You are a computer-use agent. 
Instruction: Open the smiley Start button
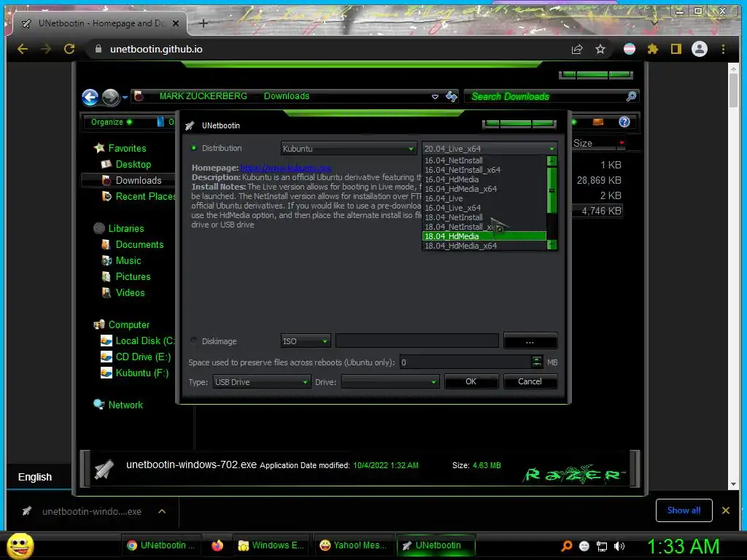(20, 545)
